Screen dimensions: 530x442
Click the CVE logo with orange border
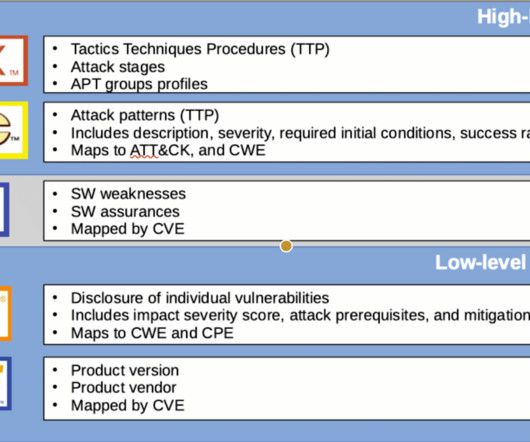click(6, 314)
